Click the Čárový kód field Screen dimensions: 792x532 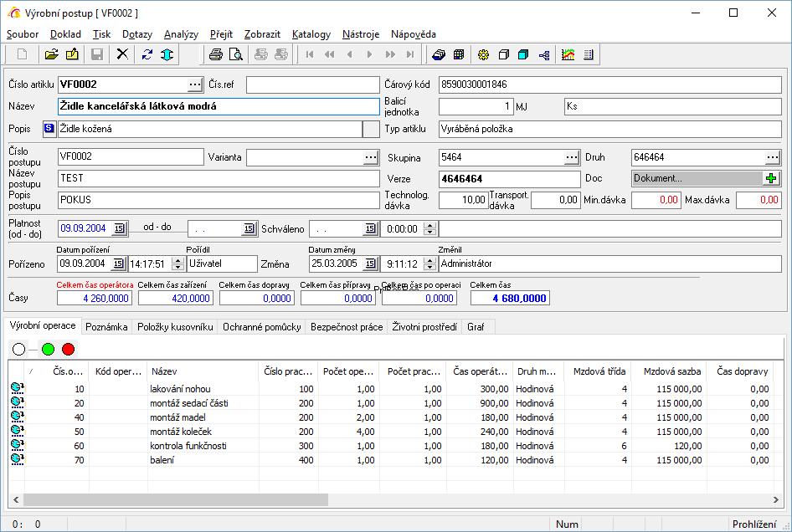click(610, 84)
